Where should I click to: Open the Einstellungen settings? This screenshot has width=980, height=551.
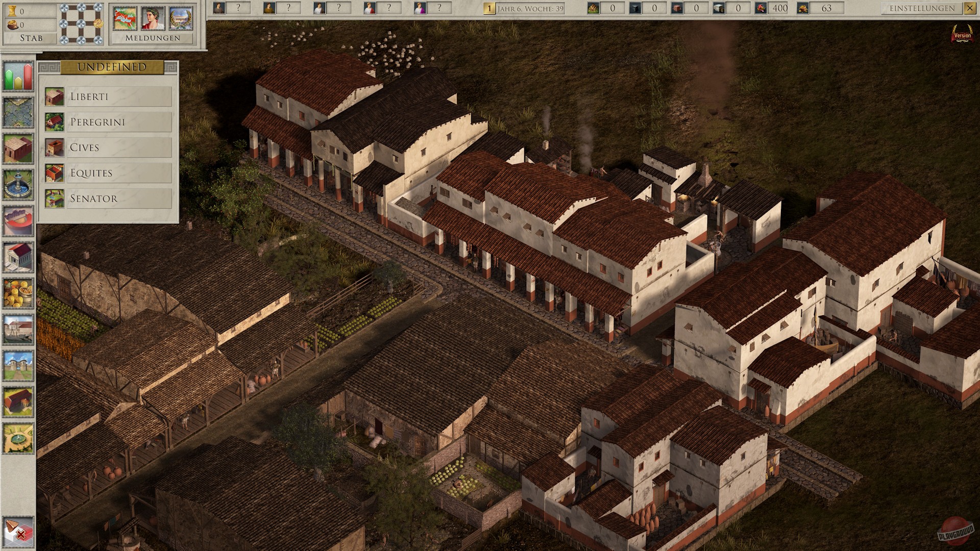(922, 8)
